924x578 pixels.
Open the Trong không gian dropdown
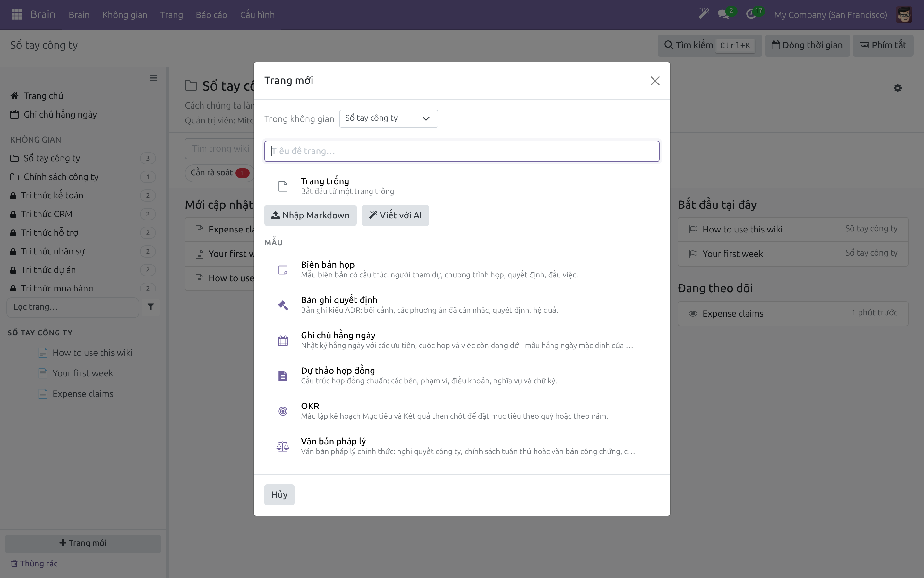point(388,119)
